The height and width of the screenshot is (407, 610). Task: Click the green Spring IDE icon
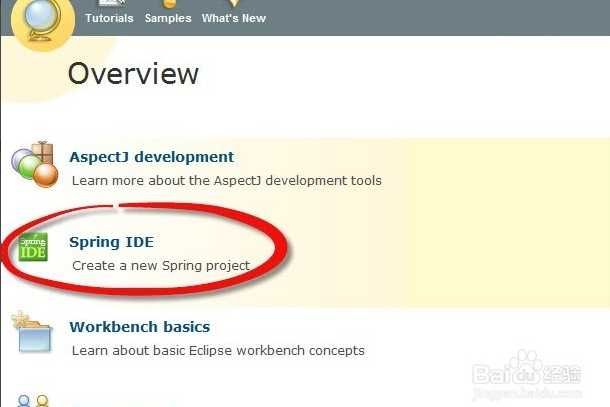coord(33,247)
